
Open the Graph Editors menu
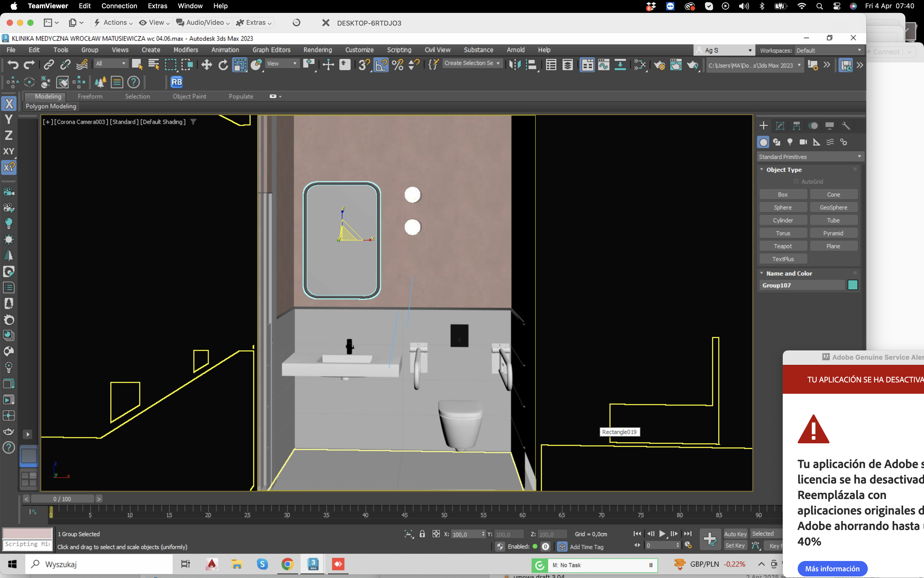pyautogui.click(x=271, y=50)
